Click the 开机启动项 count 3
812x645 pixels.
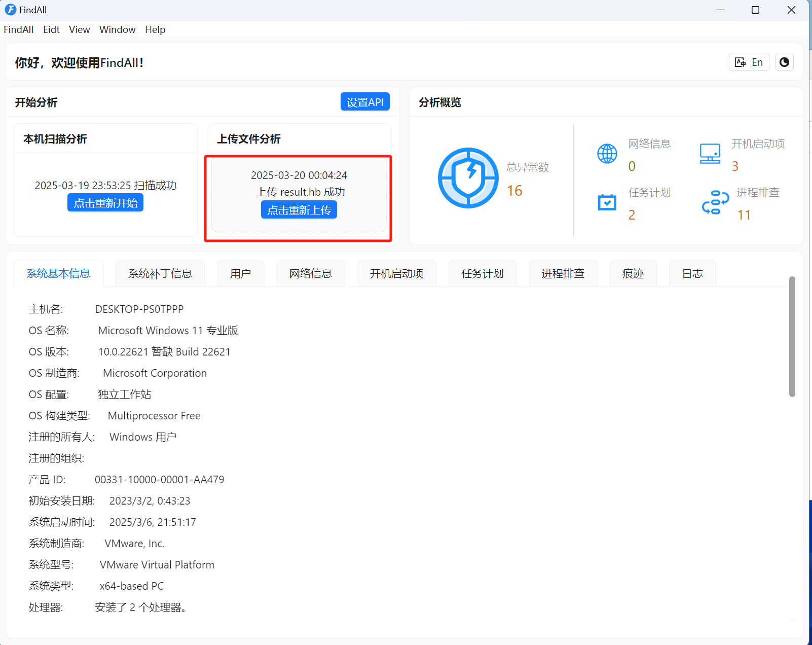coord(735,166)
